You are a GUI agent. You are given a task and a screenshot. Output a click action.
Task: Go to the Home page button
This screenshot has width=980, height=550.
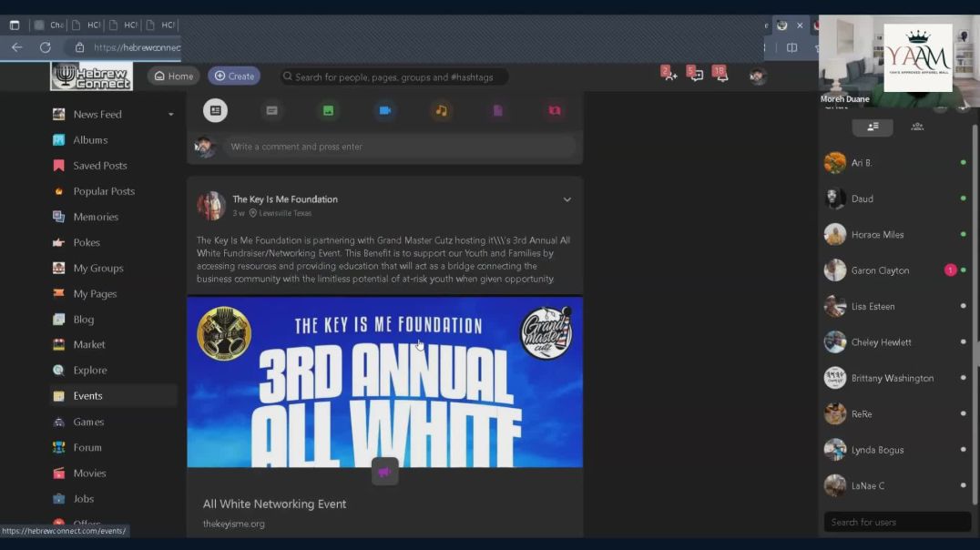pyautogui.click(x=174, y=76)
